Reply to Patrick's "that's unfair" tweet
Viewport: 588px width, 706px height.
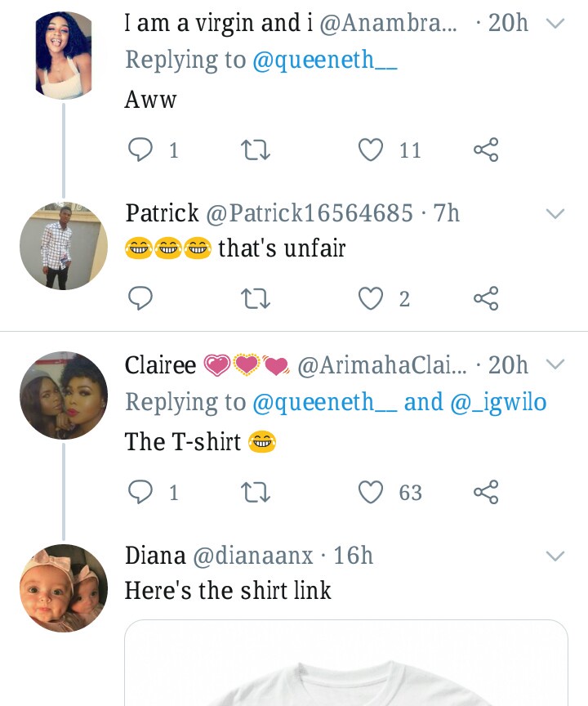coord(141,299)
